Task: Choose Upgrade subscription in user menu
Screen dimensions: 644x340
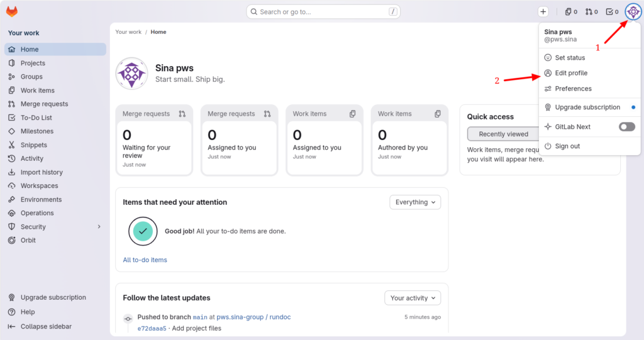Action: pyautogui.click(x=590, y=107)
